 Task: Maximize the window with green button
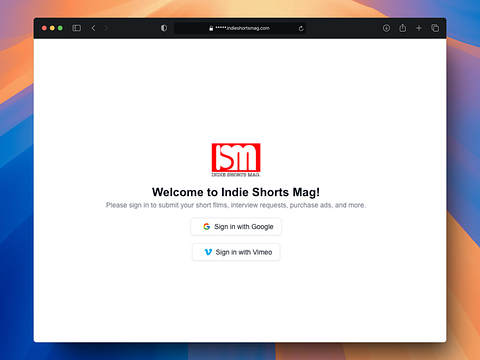coord(60,28)
